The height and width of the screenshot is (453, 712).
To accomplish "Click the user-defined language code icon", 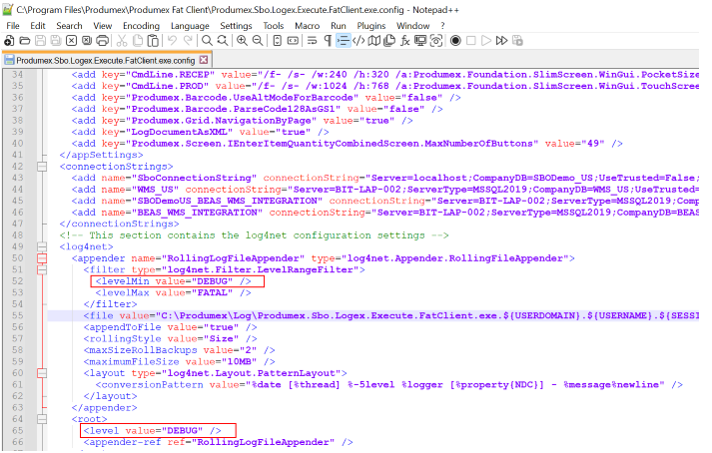I will coord(359,41).
